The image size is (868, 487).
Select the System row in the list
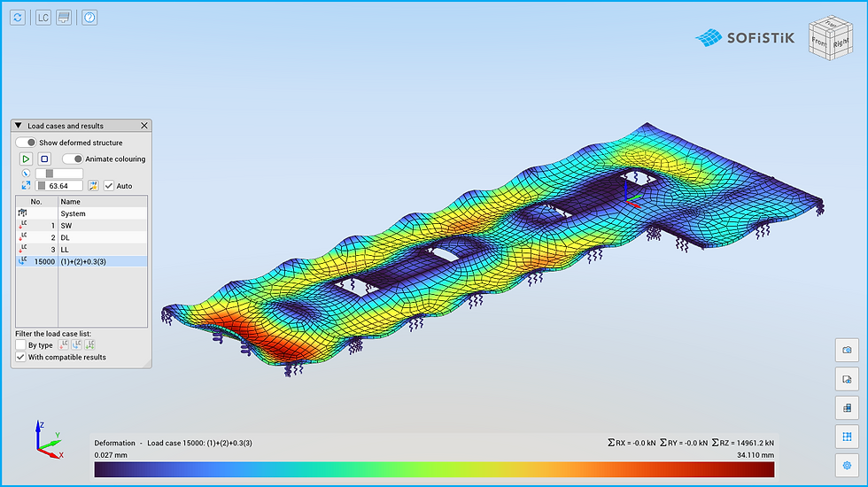point(81,213)
